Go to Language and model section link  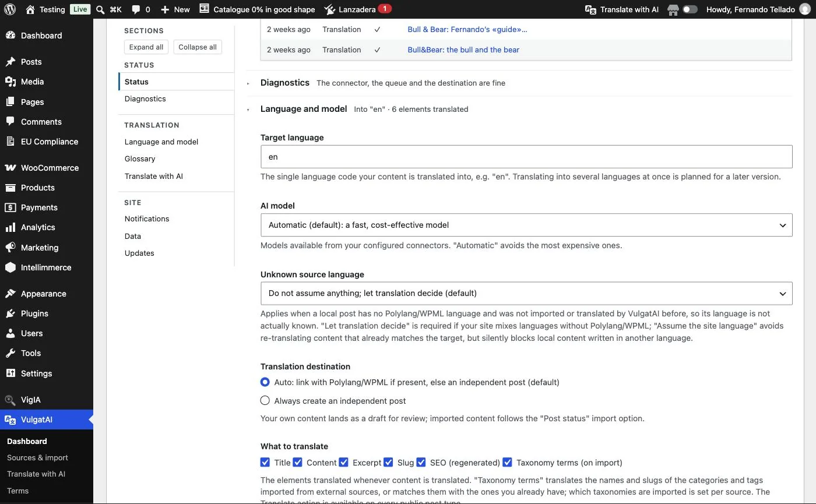161,142
